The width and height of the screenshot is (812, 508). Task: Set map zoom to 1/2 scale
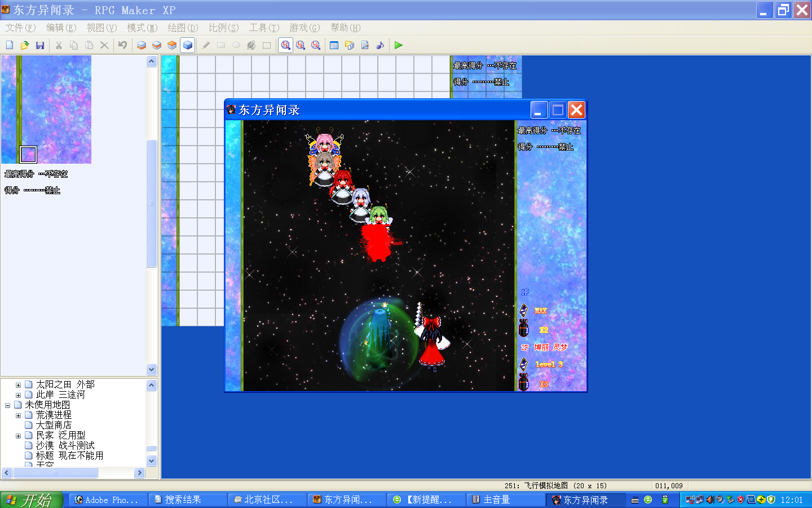click(301, 45)
